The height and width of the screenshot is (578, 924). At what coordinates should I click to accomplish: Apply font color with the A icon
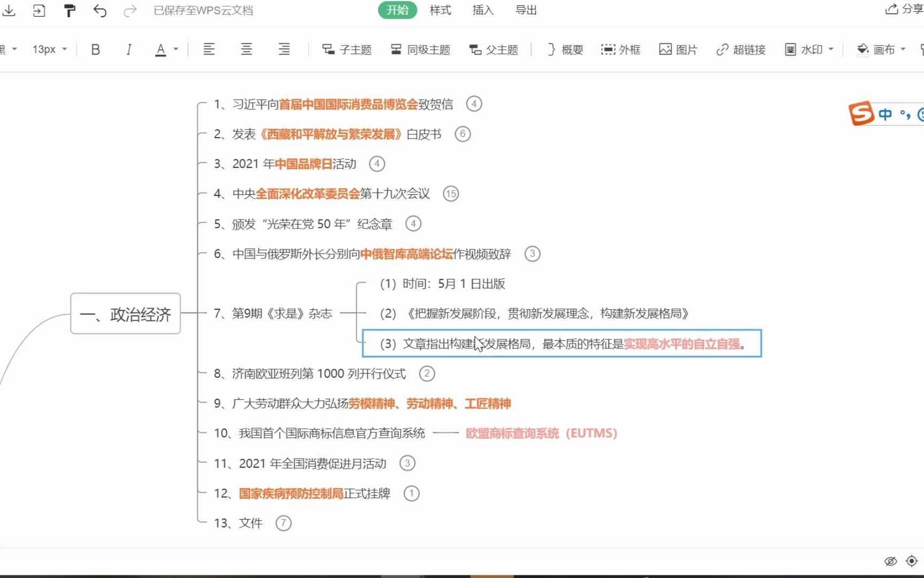160,50
